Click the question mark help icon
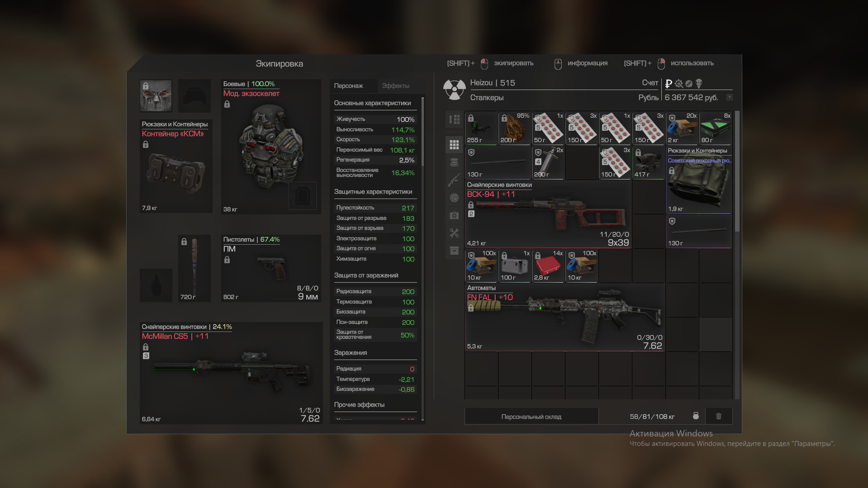This screenshot has width=868, height=488. click(x=729, y=97)
